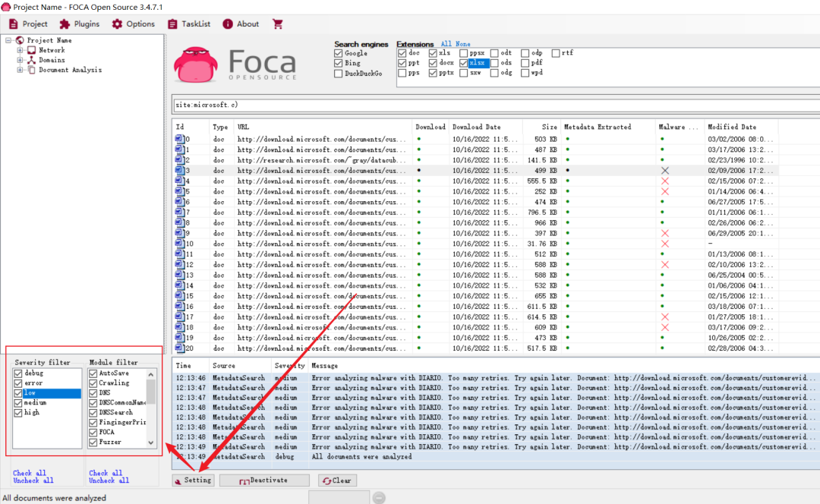
Task: Open the About menu
Action: pos(241,24)
